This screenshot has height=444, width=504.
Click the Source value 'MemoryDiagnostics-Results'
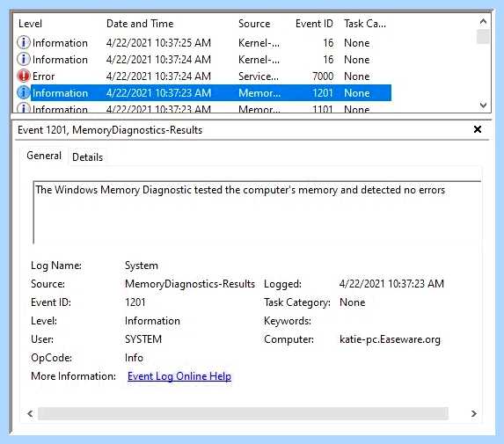tap(190, 284)
